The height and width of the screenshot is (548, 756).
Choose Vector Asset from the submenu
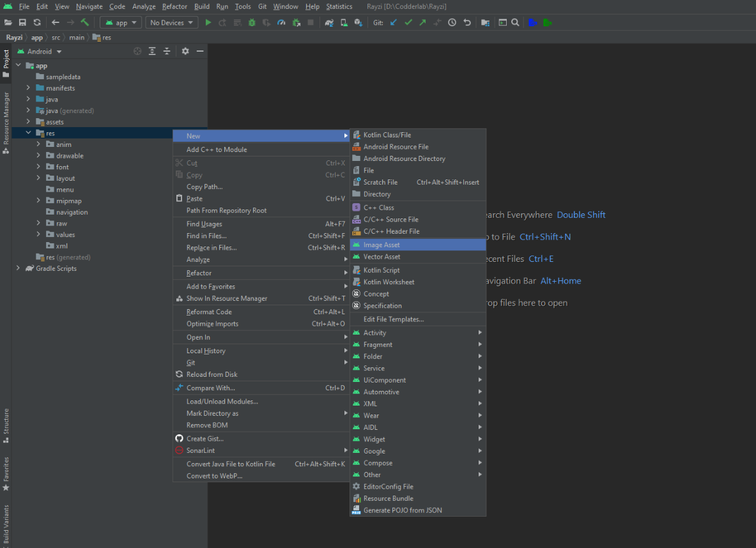click(382, 257)
